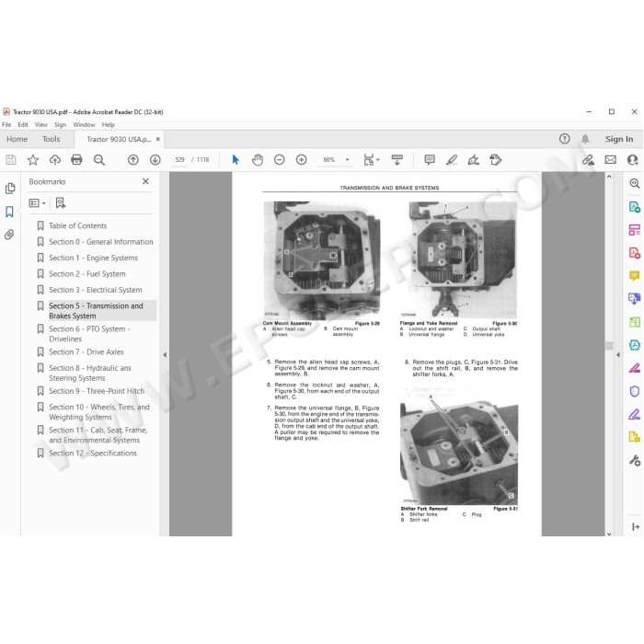Image resolution: width=644 pixels, height=644 pixels.
Task: Open Section 7 - Drive Axles bookmark
Action: pyautogui.click(x=86, y=351)
